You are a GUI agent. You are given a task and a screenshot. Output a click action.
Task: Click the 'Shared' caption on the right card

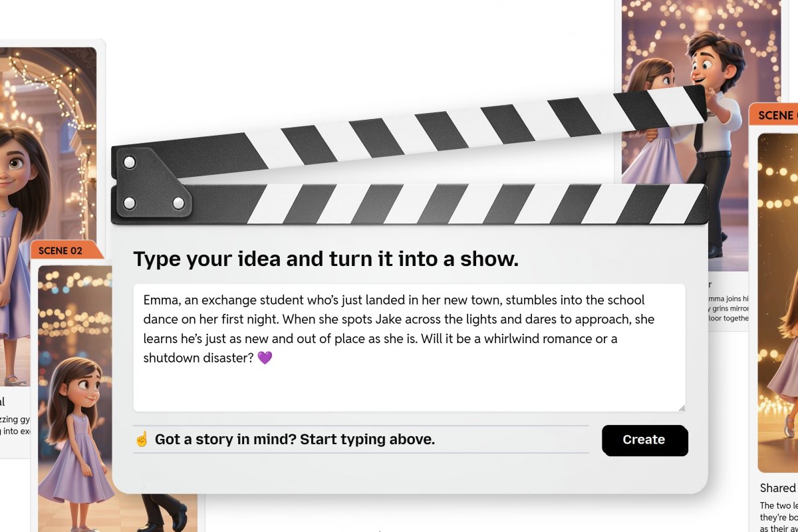pyautogui.click(x=777, y=487)
